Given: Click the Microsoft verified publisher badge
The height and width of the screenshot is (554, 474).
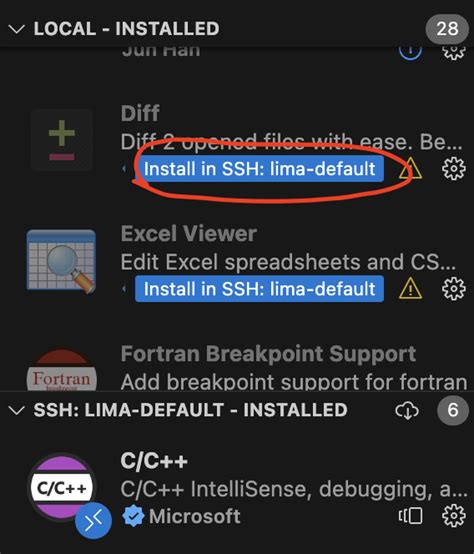Looking at the screenshot, I should pyautogui.click(x=133, y=516).
